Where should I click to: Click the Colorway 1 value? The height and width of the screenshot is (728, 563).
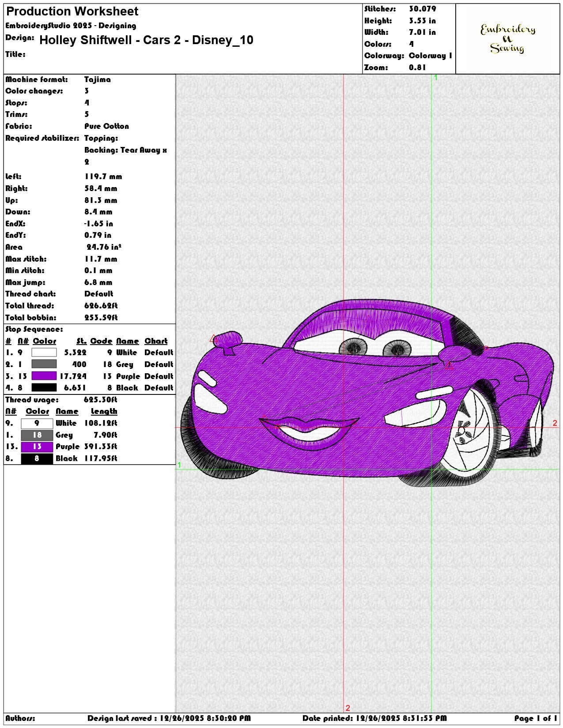tap(430, 56)
